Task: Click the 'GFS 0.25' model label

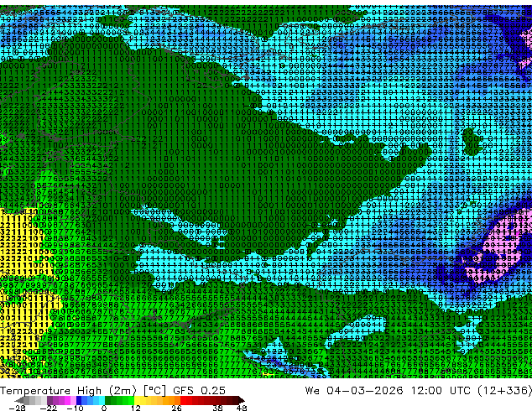Action: 199,391
